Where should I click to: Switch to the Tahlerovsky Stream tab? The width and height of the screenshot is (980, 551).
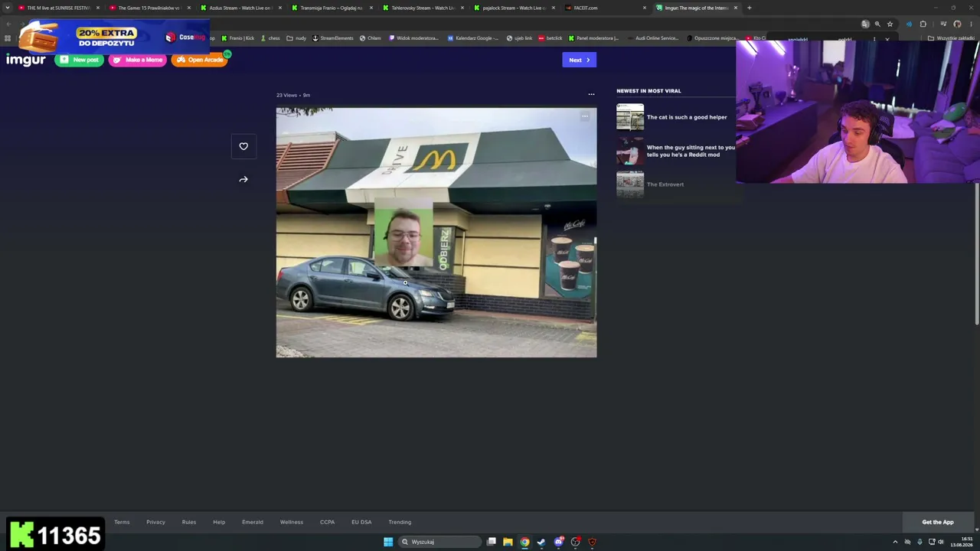423,8
